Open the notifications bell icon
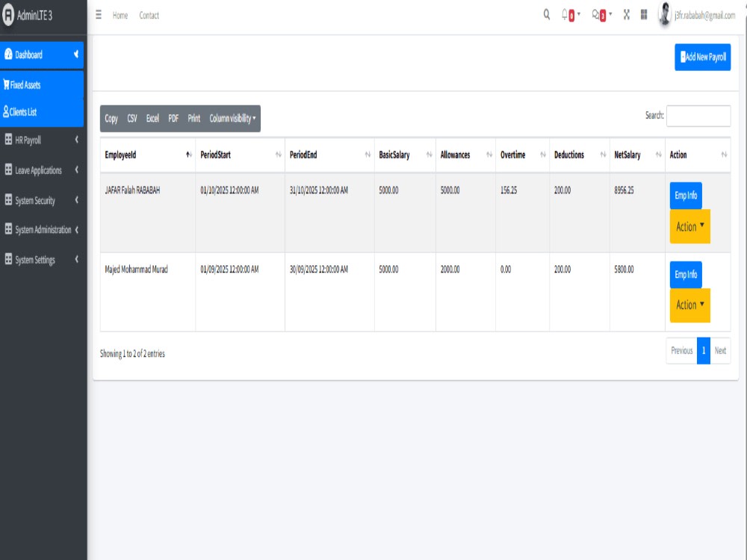747x560 pixels. click(x=565, y=14)
